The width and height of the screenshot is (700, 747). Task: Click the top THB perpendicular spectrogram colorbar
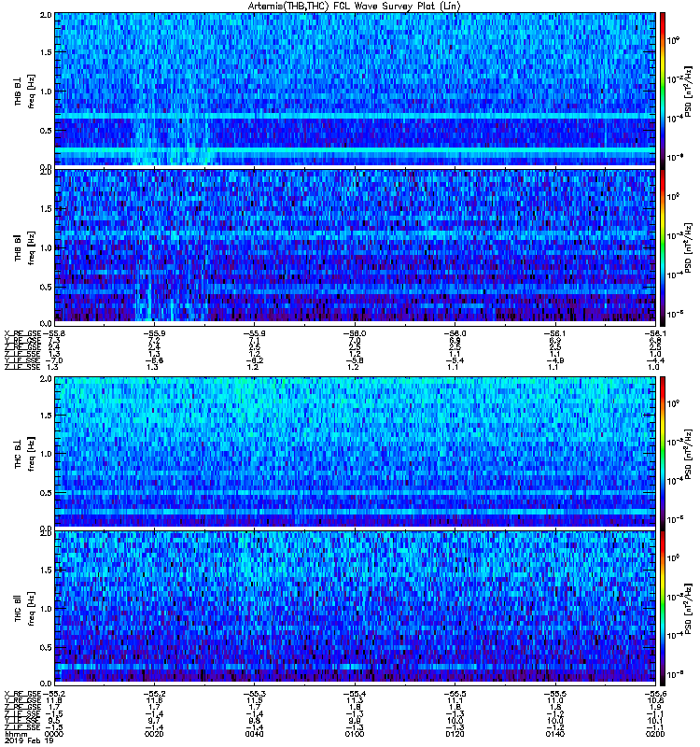click(x=664, y=89)
